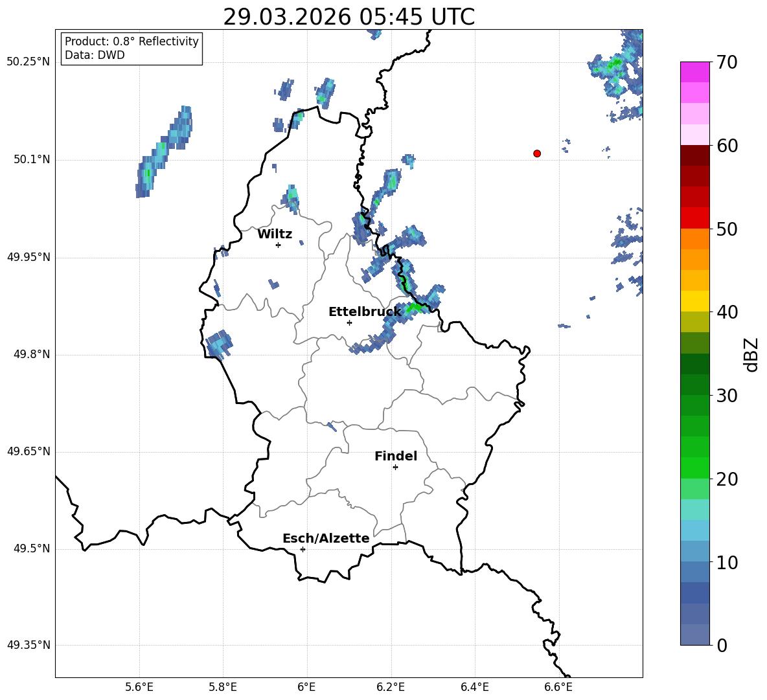The width and height of the screenshot is (767, 700).
Task: Click the magenta top colorbar segment
Action: coord(694,73)
